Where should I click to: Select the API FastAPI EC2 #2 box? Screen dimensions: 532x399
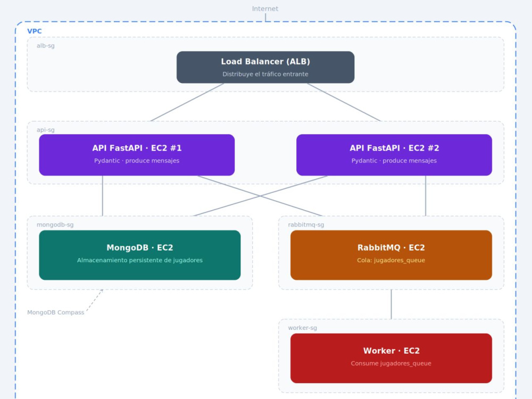click(x=394, y=155)
